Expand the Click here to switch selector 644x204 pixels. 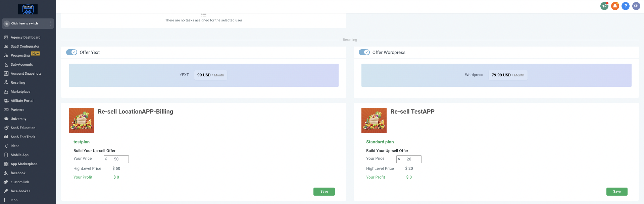pos(28,23)
